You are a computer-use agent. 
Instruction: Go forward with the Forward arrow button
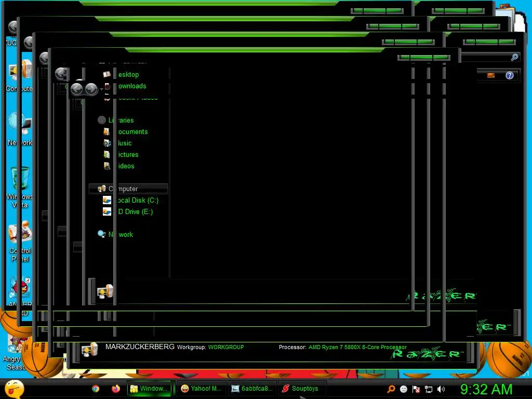click(x=91, y=89)
